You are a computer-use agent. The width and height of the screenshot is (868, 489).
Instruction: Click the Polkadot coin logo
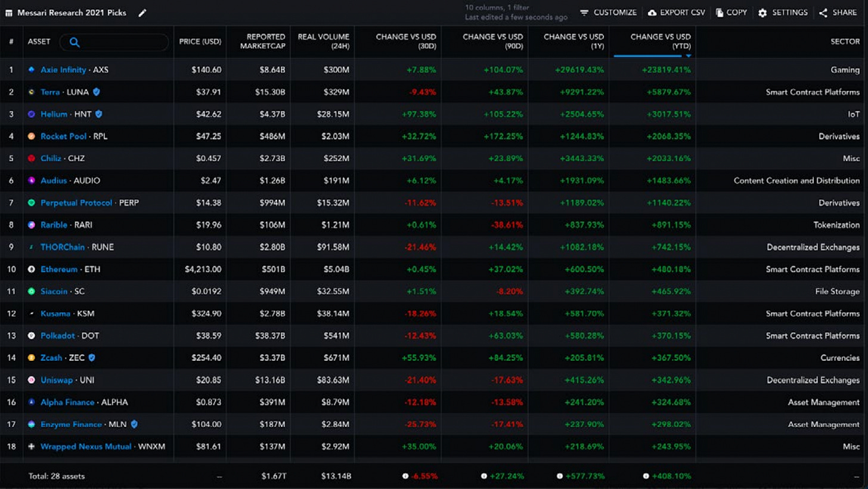(x=32, y=336)
